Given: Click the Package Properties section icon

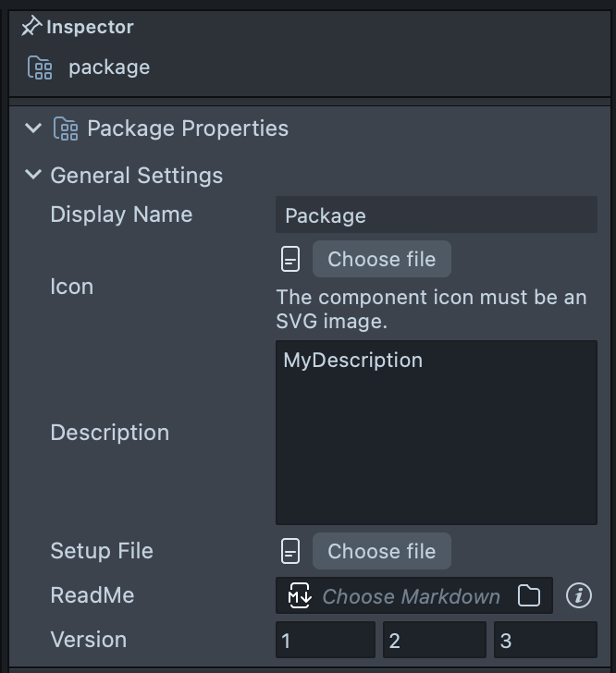Looking at the screenshot, I should pos(66,128).
